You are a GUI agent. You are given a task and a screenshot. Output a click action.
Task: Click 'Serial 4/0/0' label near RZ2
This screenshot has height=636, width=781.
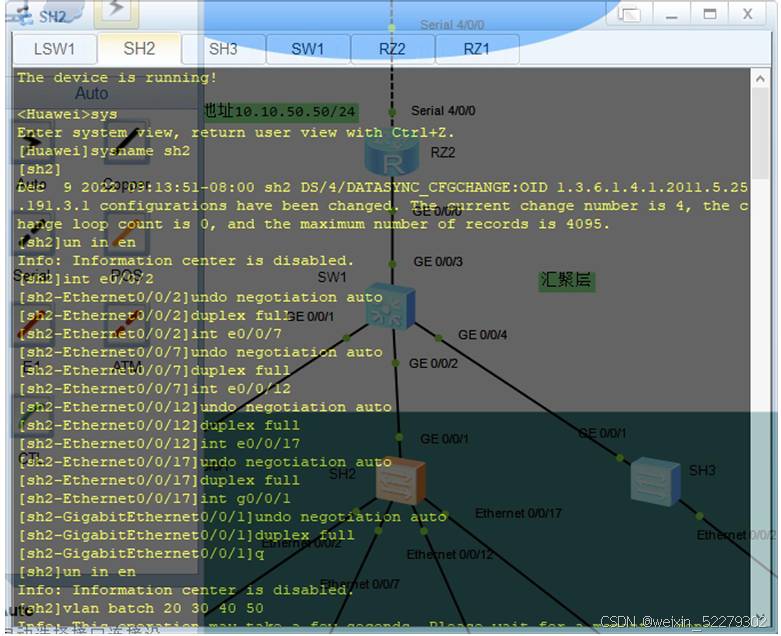click(x=443, y=111)
